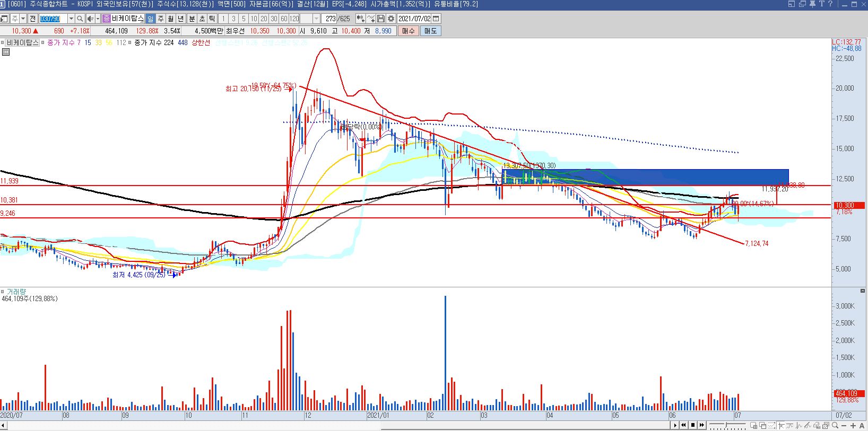Click the fast-forward button in bottom bar
Screen dimensions: 868x431
coord(702,425)
